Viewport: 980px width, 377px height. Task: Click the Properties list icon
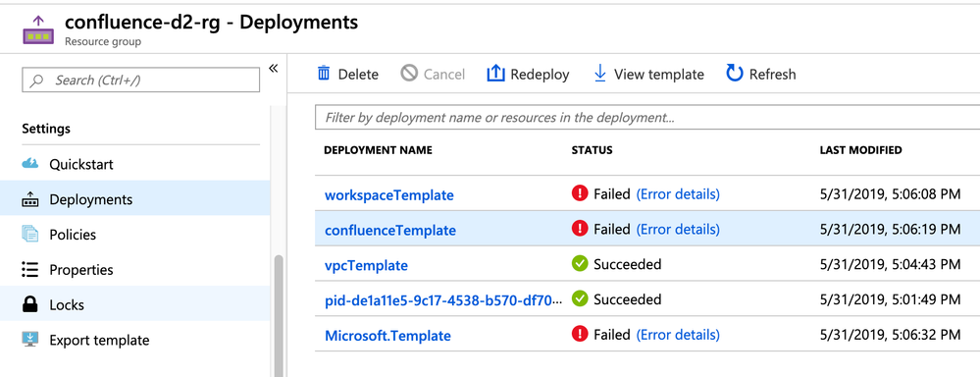click(x=30, y=269)
